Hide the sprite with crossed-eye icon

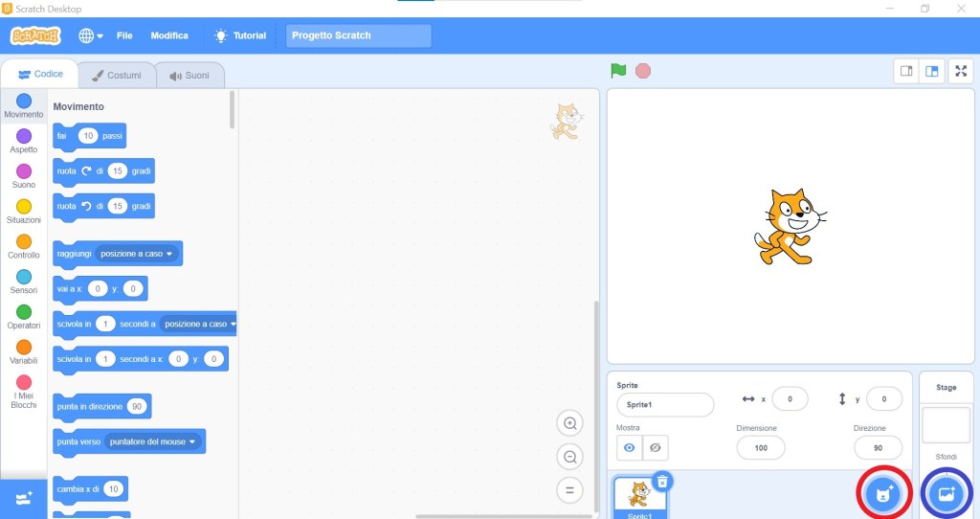click(656, 447)
